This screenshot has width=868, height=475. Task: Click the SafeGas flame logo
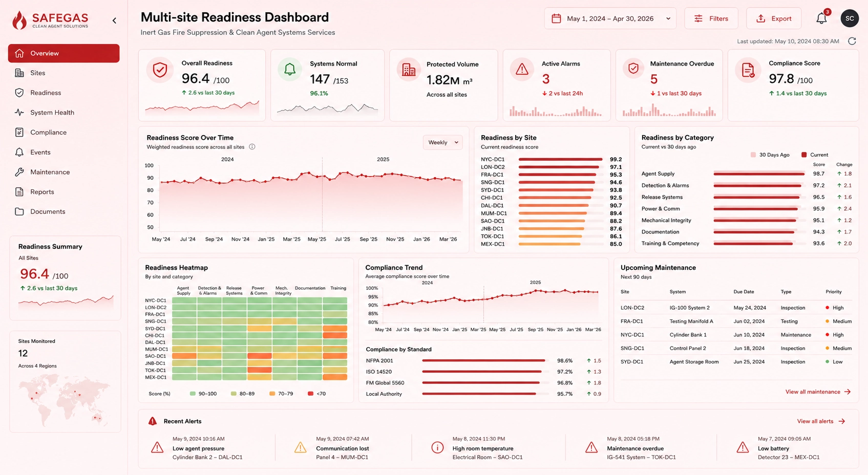[x=19, y=20]
